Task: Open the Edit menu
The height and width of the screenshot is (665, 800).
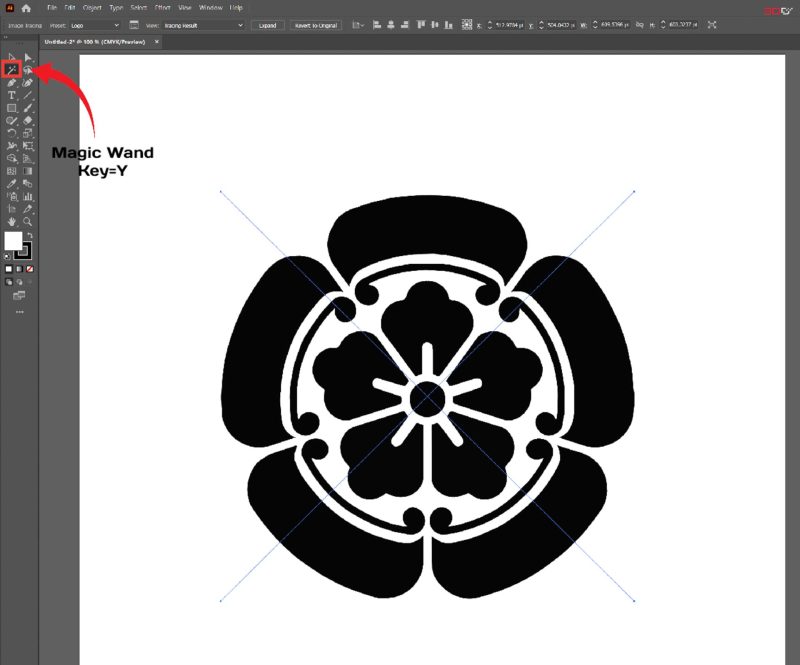Action: 70,8
